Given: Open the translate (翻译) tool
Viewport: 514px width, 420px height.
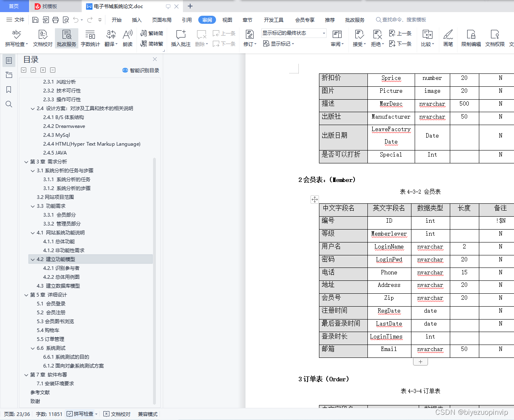Looking at the screenshot, I should [111, 38].
